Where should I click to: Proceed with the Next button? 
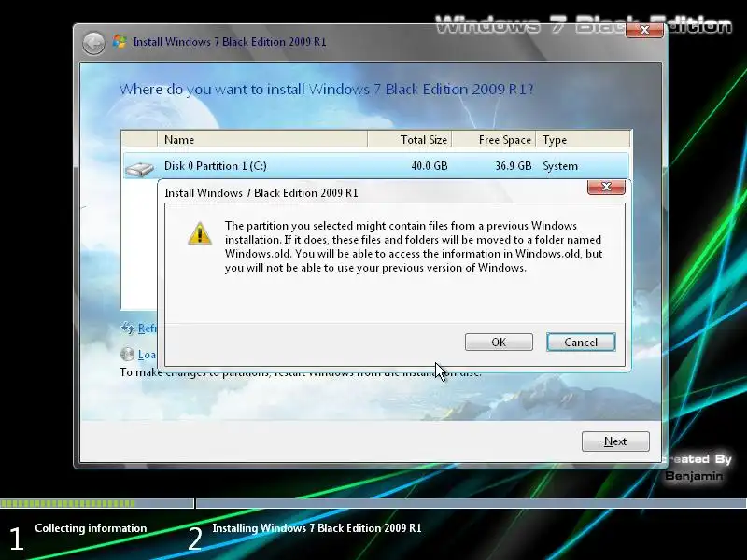615,441
